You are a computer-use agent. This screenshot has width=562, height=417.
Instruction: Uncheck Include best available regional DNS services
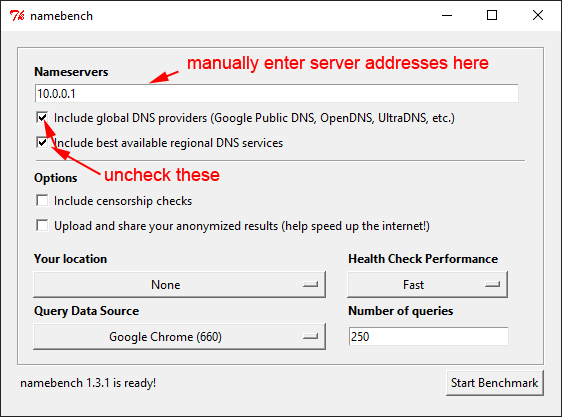coord(42,143)
